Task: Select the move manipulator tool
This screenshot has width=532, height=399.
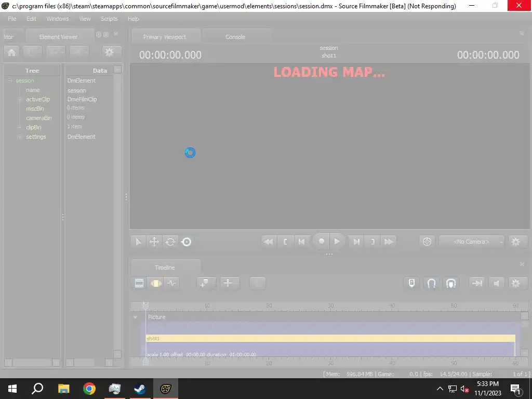Action: pyautogui.click(x=154, y=242)
